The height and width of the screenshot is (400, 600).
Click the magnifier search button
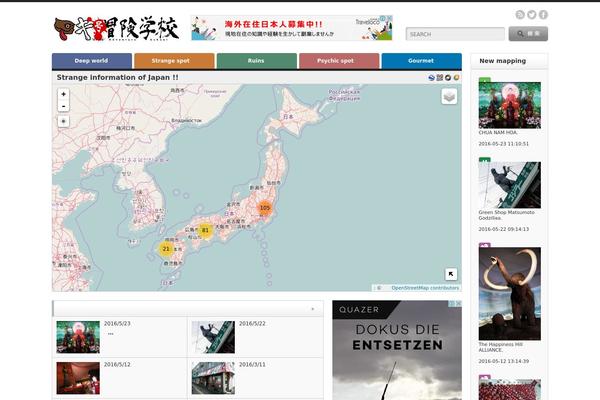click(528, 34)
